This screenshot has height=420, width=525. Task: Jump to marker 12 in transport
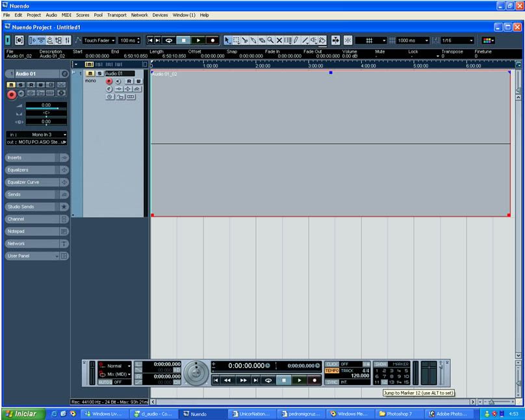384,382
